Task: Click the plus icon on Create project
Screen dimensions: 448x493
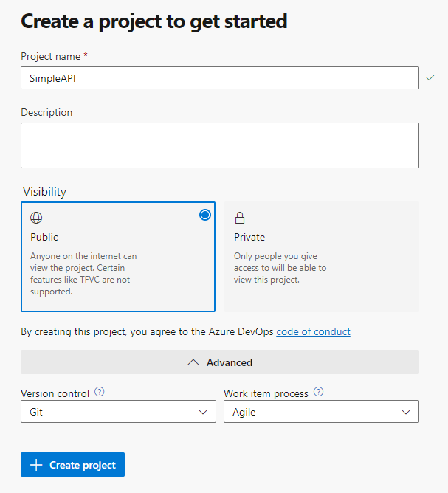Action: pos(36,465)
